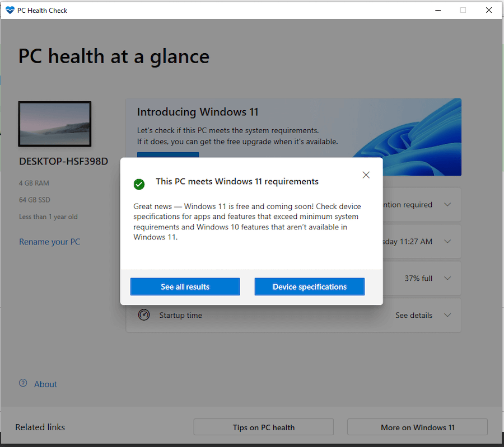Image resolution: width=504 pixels, height=447 pixels.
Task: Open the About page
Action: tap(45, 384)
